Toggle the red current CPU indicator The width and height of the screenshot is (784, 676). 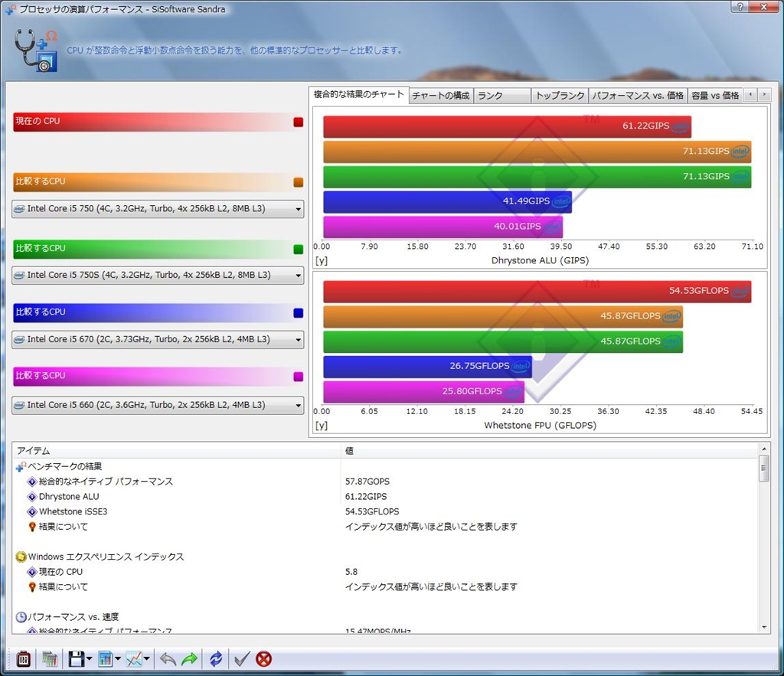[x=299, y=122]
